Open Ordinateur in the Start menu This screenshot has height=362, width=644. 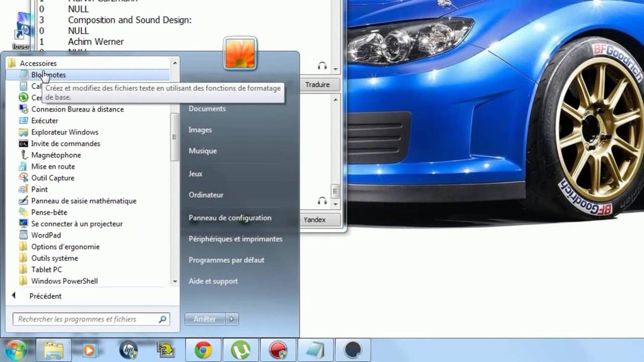[x=206, y=195]
